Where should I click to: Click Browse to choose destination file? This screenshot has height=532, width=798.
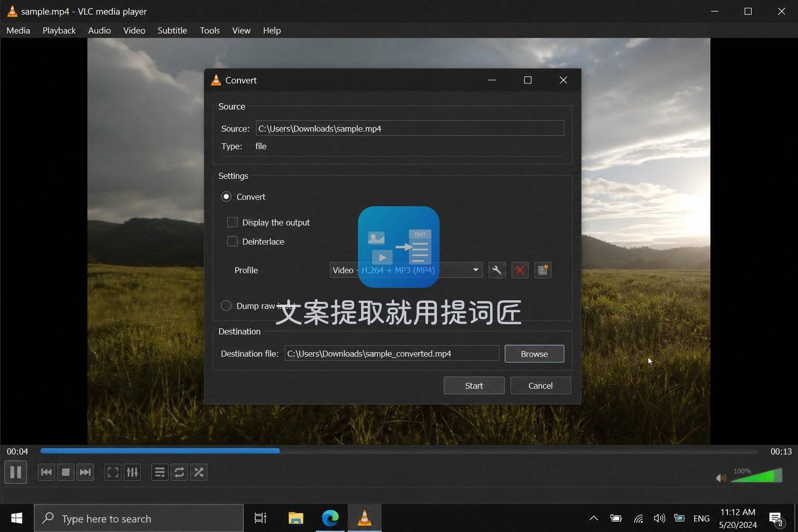[534, 354]
